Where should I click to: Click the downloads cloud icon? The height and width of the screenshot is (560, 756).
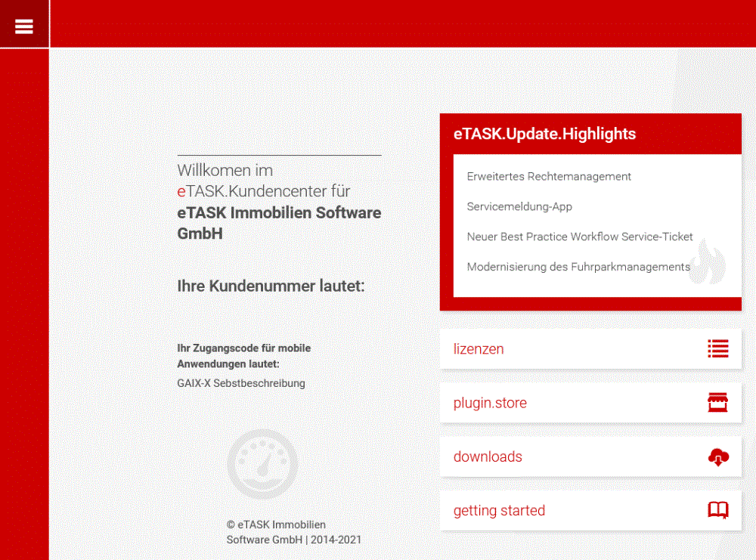click(x=718, y=457)
